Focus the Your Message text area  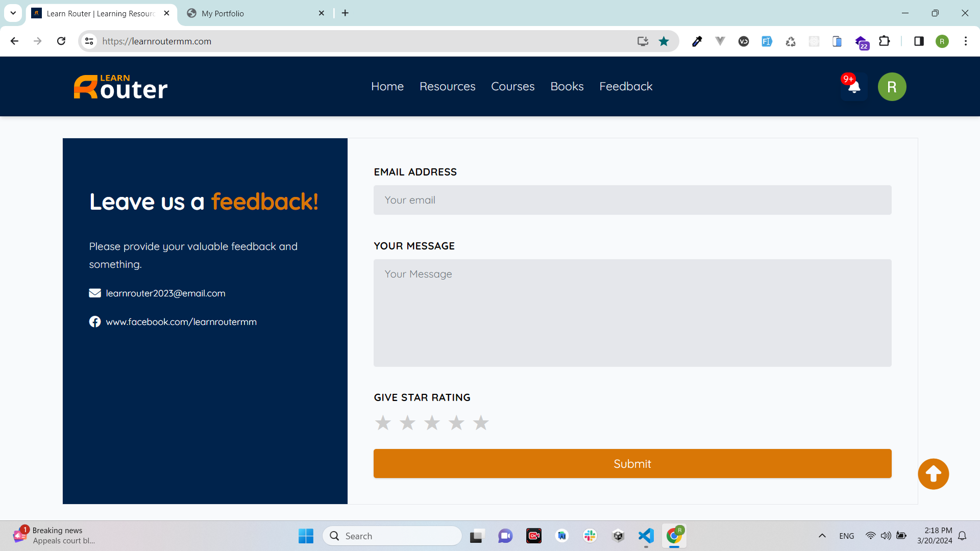(x=632, y=313)
